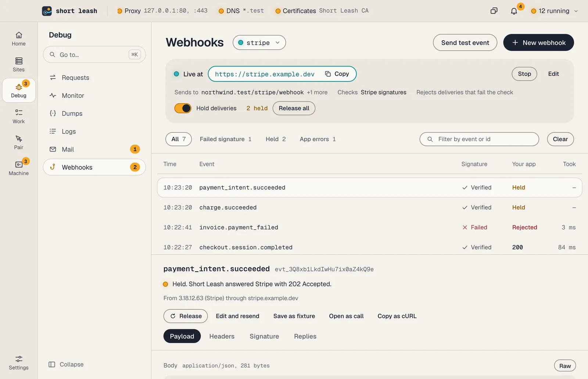Stop the live webhook

pos(524,74)
